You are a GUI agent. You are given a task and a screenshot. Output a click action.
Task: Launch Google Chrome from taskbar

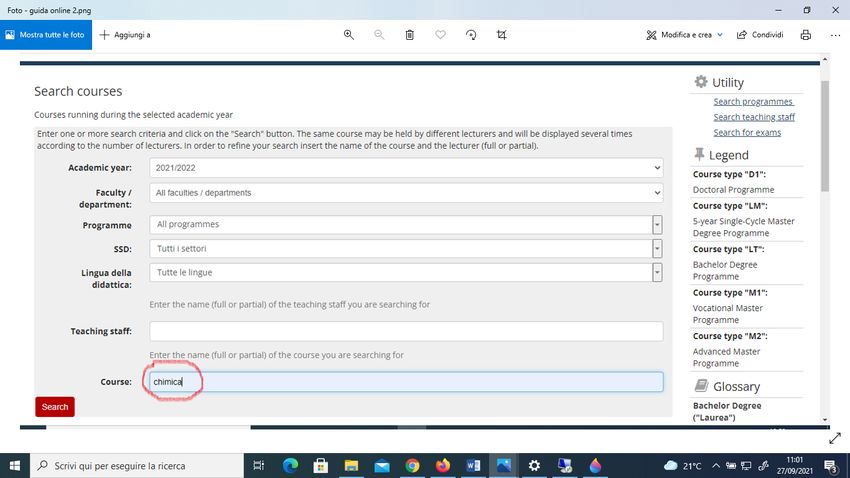tap(412, 466)
